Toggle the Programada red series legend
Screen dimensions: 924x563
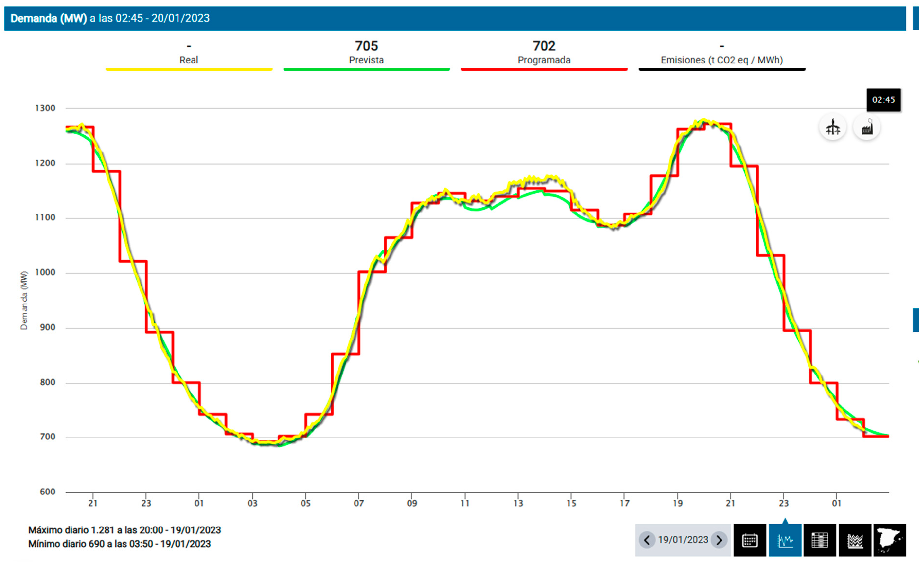[544, 60]
